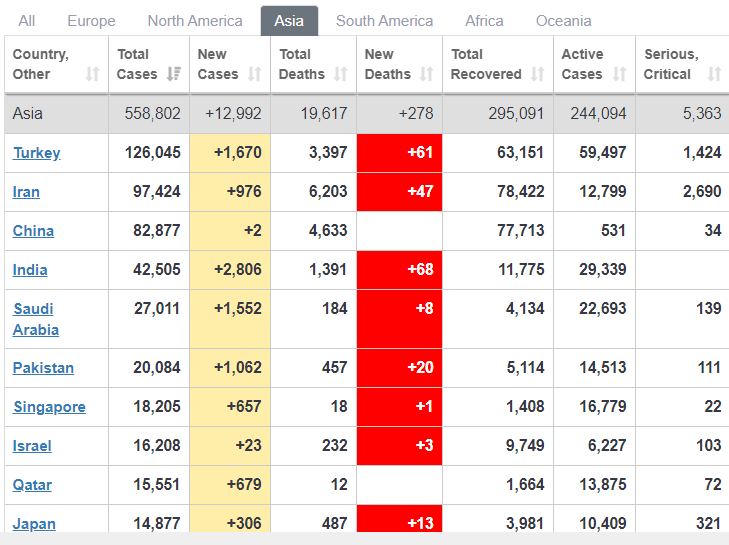Open the Pakistan link

click(43, 368)
